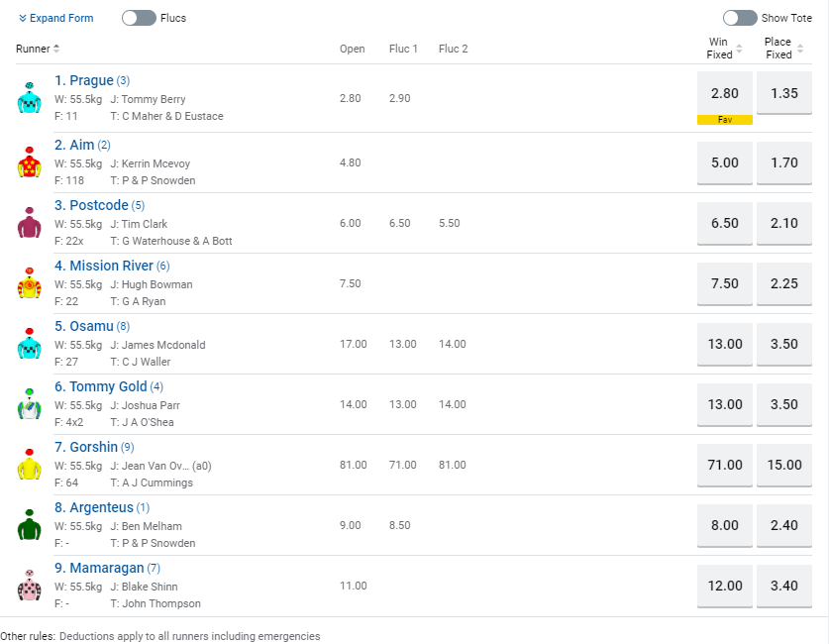
Task: Click Gorshin's yellow jockey silks icon
Action: pyautogui.click(x=29, y=465)
